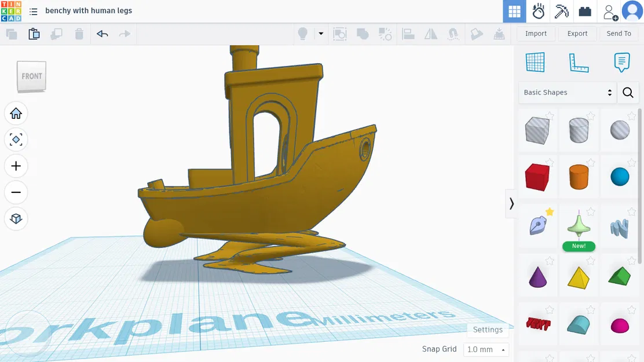Import a file into the design
The width and height of the screenshot is (644, 362).
[x=536, y=34]
